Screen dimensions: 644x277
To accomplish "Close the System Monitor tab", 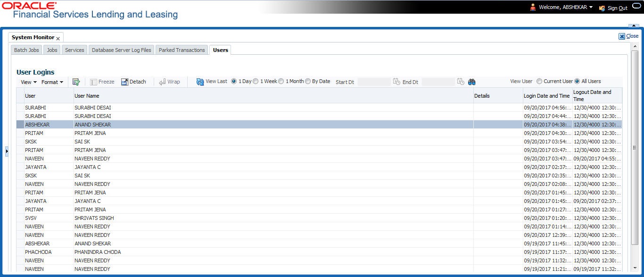I will point(58,38).
